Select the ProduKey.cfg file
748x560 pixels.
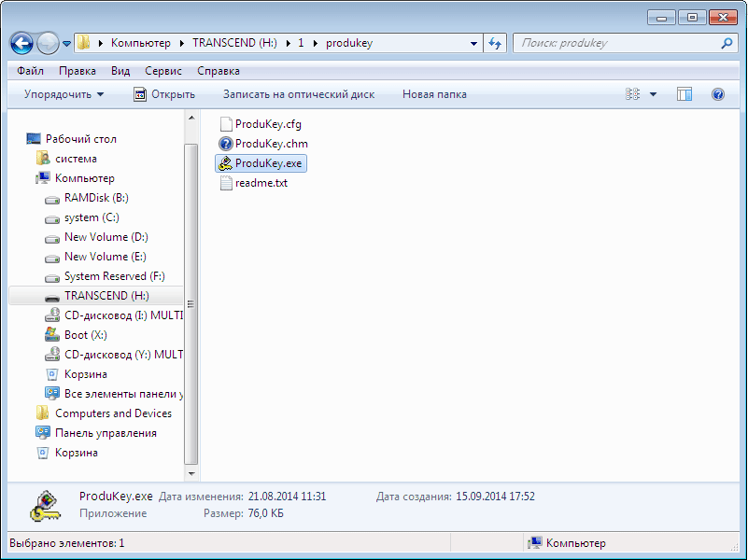click(261, 124)
